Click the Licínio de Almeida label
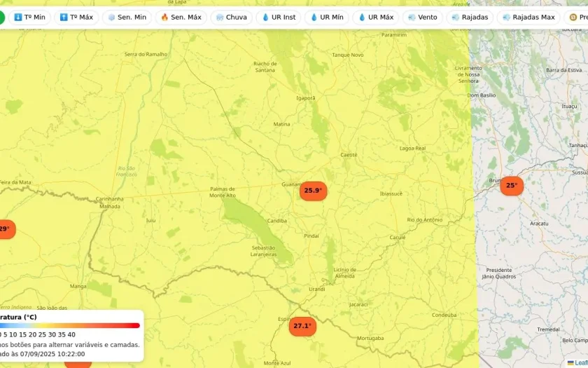Viewport: 588px width, 368px height. pyautogui.click(x=344, y=273)
